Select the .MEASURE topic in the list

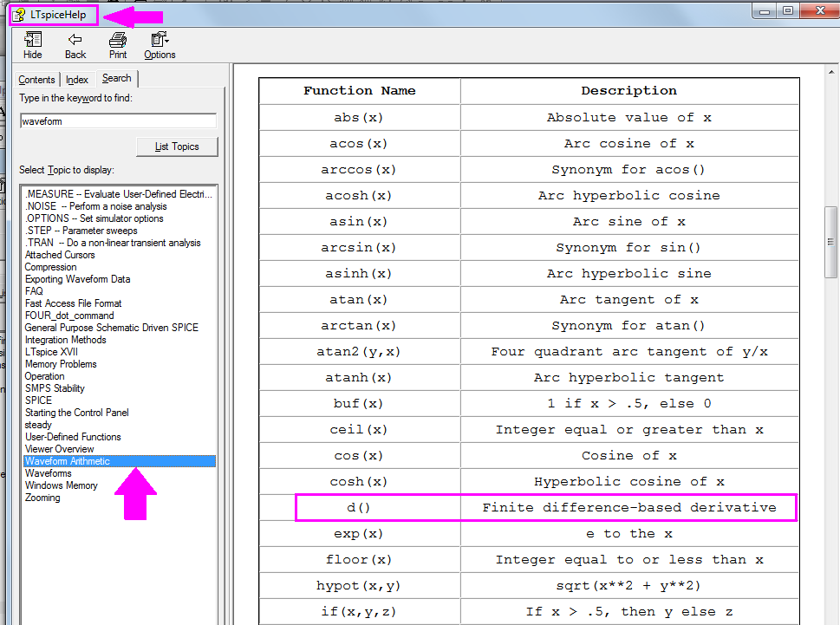(119, 194)
